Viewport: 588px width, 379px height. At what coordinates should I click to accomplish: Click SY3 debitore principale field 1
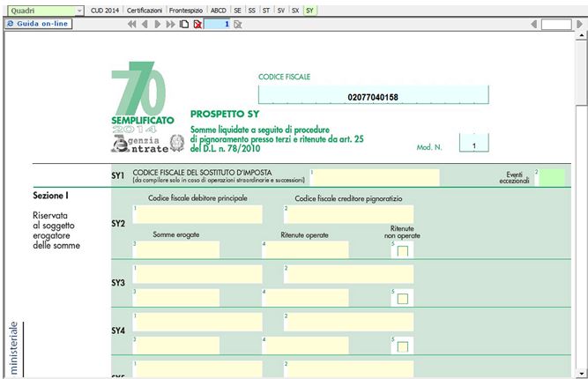coord(197,274)
